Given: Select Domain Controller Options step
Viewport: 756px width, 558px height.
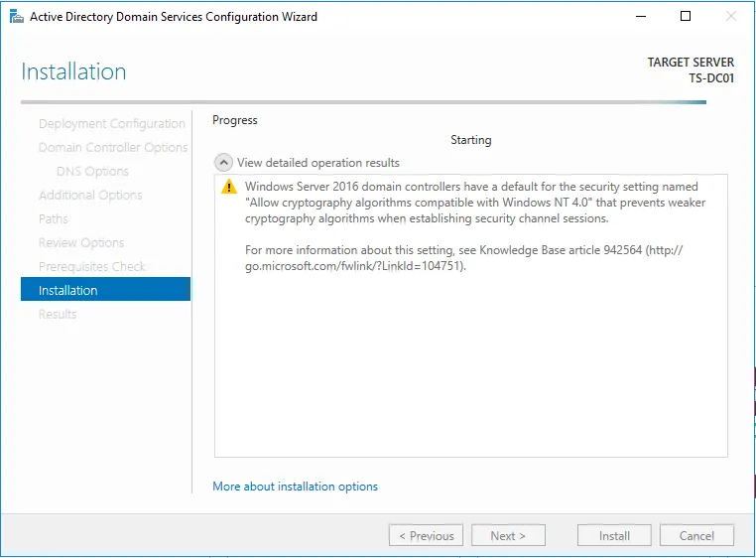Looking at the screenshot, I should coord(113,147).
